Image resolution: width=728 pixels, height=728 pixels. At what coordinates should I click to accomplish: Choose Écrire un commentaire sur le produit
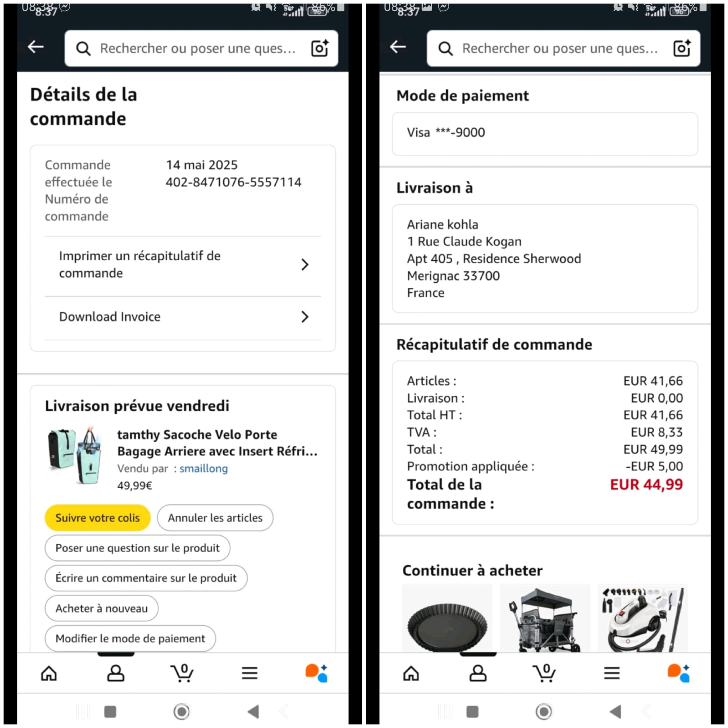(146, 578)
